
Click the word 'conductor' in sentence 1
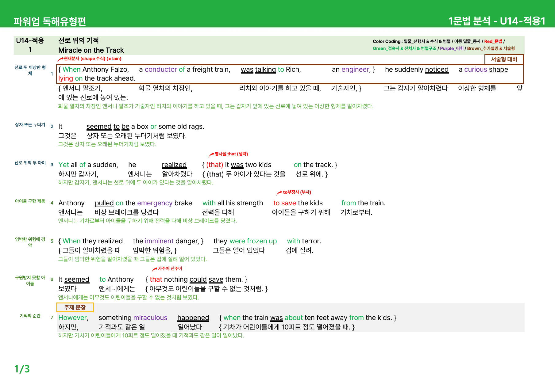click(161, 70)
